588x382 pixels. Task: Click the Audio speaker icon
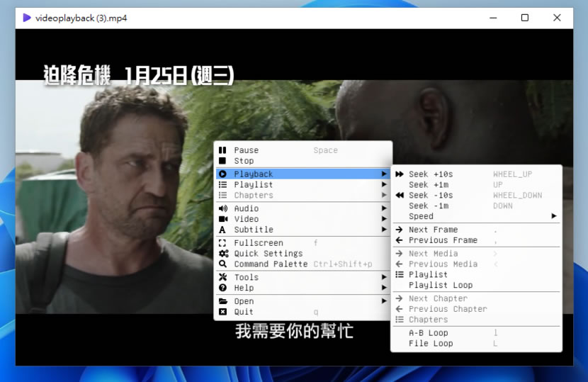click(x=222, y=208)
